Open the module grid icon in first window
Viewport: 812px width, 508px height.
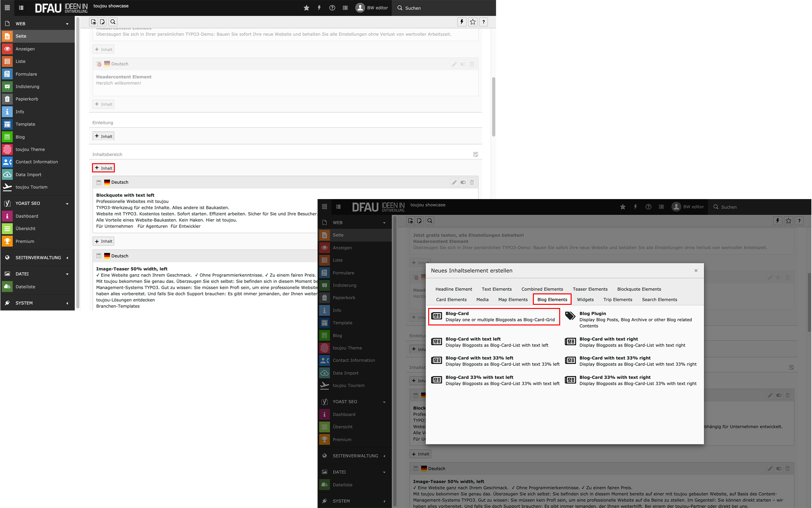coord(7,8)
